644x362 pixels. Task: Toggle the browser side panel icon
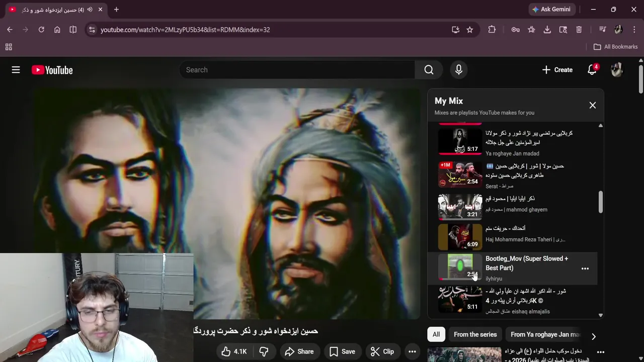73,30
